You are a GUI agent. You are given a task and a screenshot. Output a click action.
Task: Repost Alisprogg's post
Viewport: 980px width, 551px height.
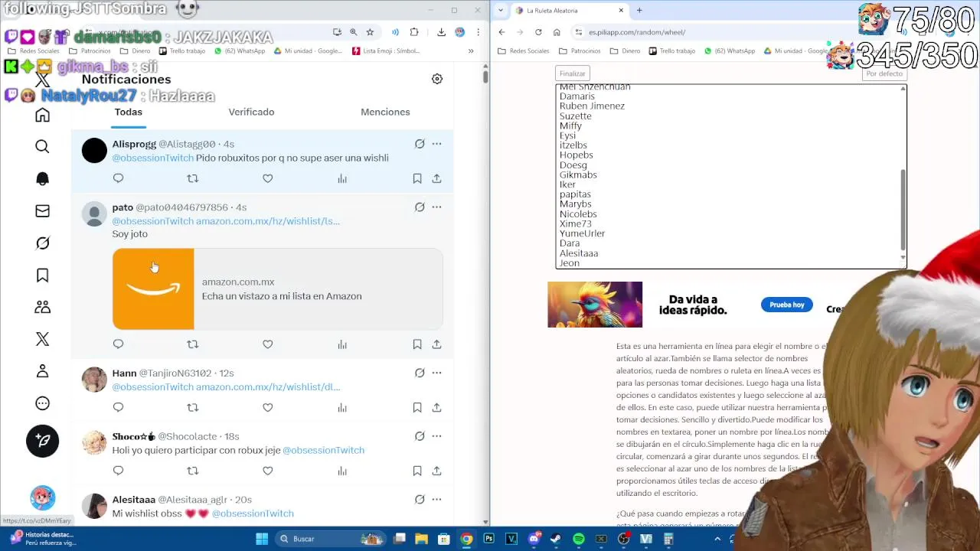(192, 178)
